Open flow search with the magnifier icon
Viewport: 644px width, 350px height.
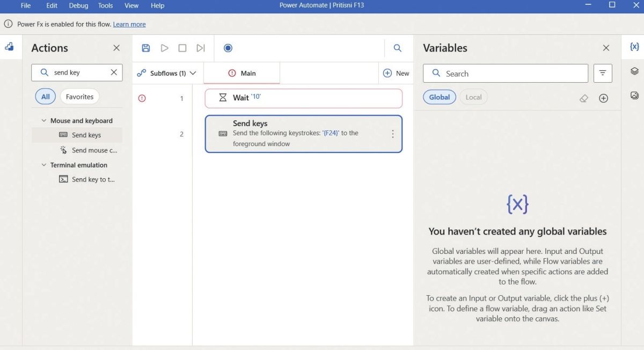pyautogui.click(x=398, y=48)
